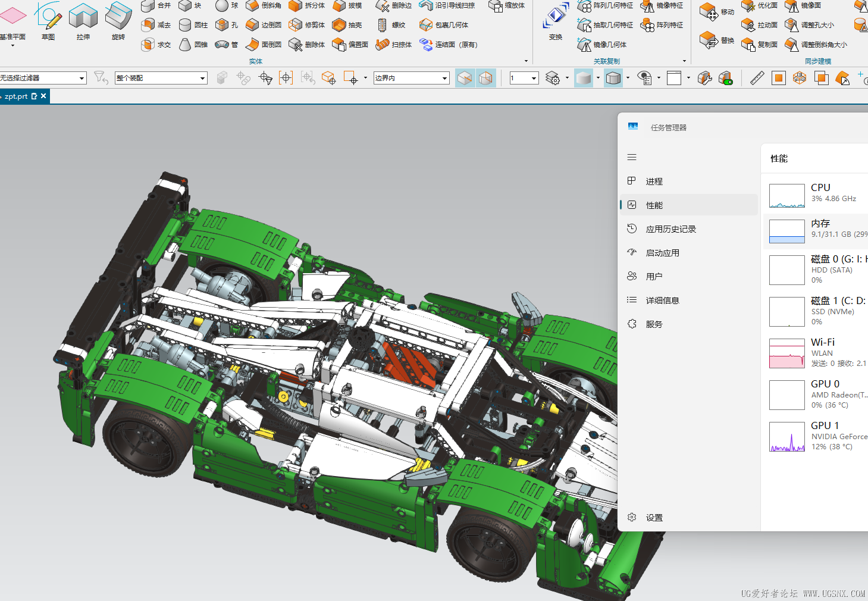Image resolution: width=868 pixels, height=601 pixels.
Task: Open the show/hide eye dropdown arrow
Action: pos(659,78)
